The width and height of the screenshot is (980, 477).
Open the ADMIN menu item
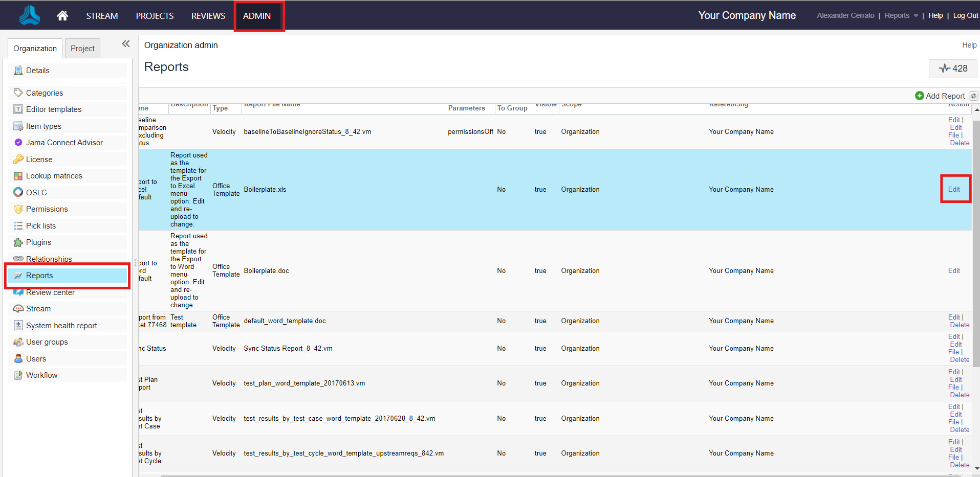pyautogui.click(x=258, y=16)
